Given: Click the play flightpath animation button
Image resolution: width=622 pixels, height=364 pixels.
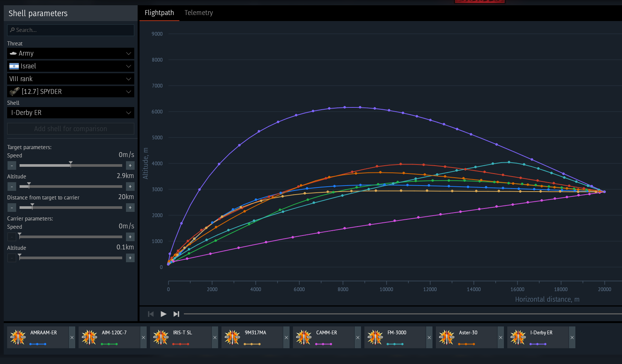Looking at the screenshot, I should (163, 314).
